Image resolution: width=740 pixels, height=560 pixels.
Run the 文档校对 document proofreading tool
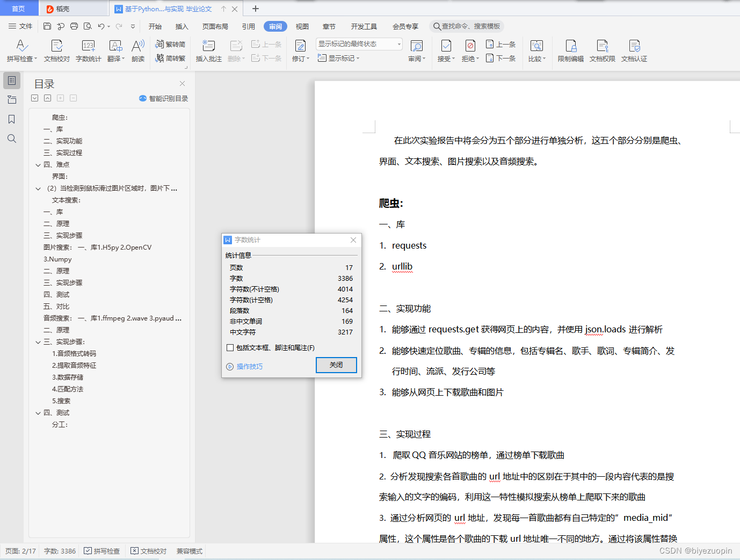point(56,50)
